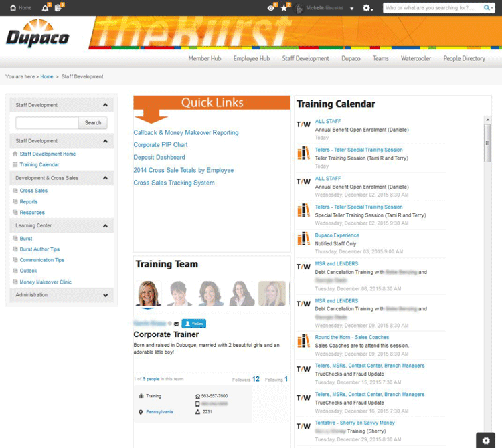
Task: Open the Employee Hub menu
Action: (x=252, y=59)
